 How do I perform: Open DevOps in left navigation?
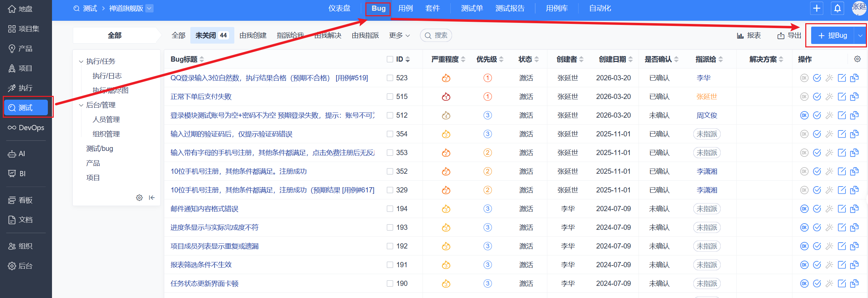click(x=26, y=128)
